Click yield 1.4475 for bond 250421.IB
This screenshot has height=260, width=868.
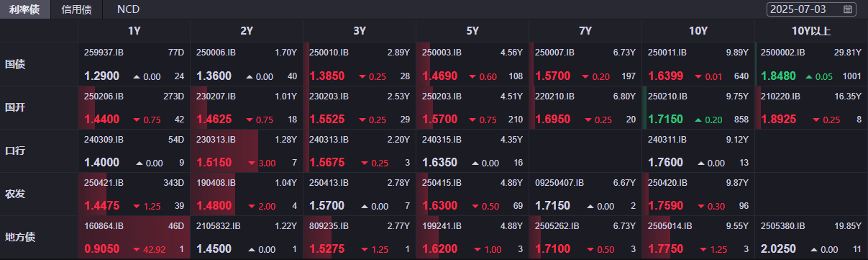(101, 205)
